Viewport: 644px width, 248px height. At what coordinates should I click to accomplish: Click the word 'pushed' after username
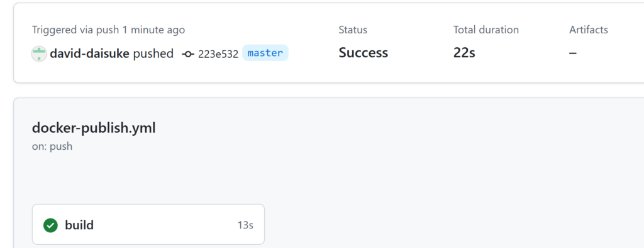153,54
